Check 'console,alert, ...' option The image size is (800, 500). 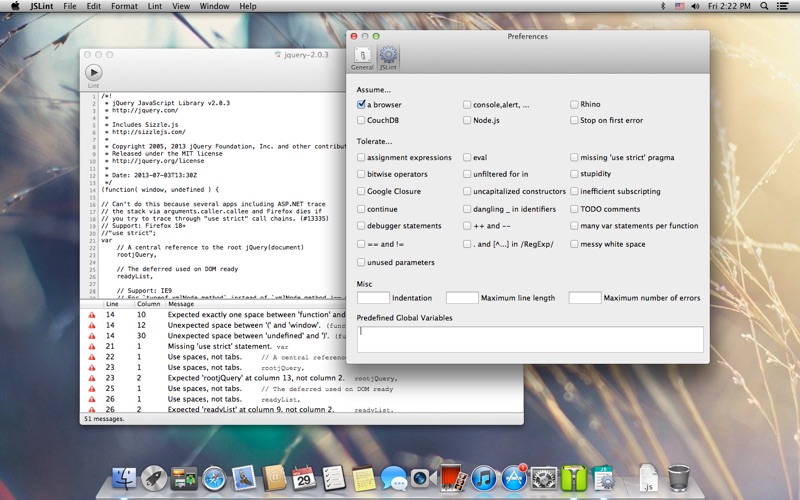[467, 105]
